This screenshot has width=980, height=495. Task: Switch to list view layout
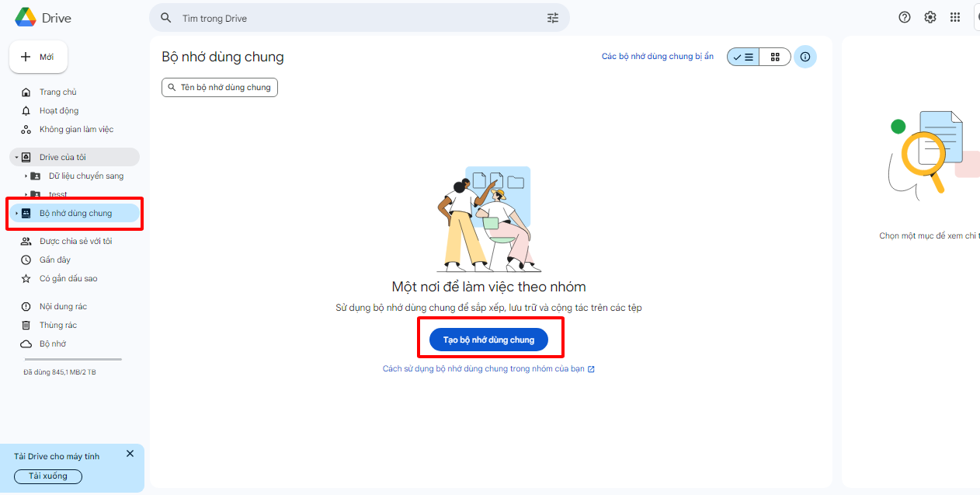tap(743, 57)
